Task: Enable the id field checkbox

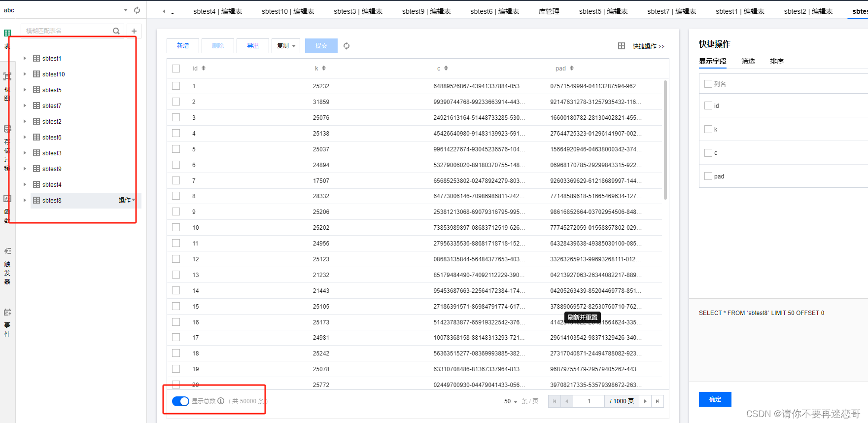Action: click(708, 106)
